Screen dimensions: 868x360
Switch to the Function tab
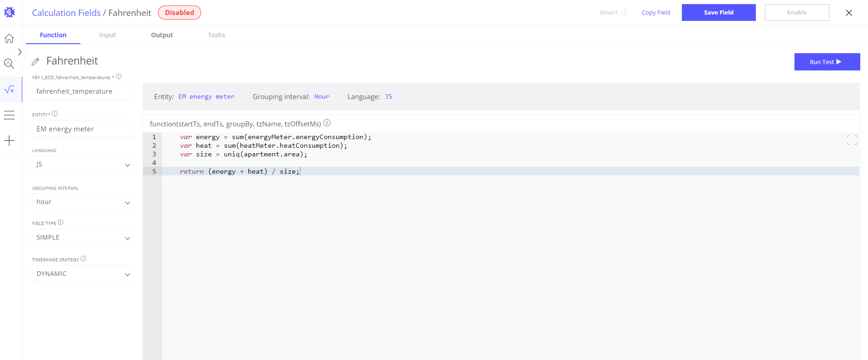coord(53,35)
